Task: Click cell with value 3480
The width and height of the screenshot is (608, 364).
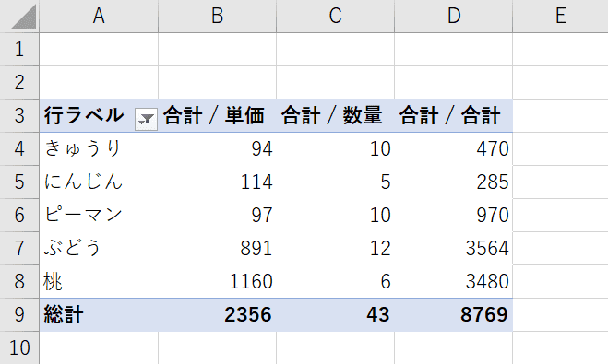Action: (x=454, y=281)
